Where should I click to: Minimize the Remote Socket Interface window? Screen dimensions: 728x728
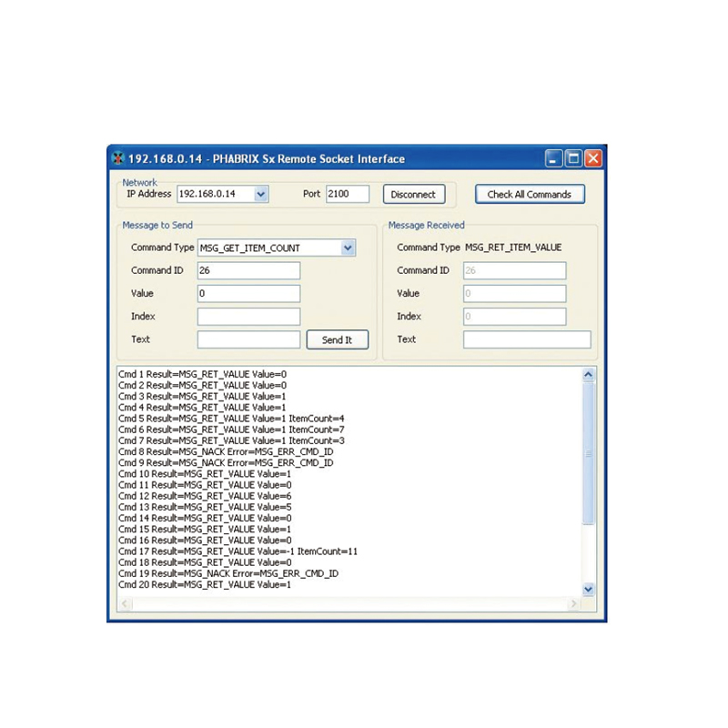click(553, 158)
